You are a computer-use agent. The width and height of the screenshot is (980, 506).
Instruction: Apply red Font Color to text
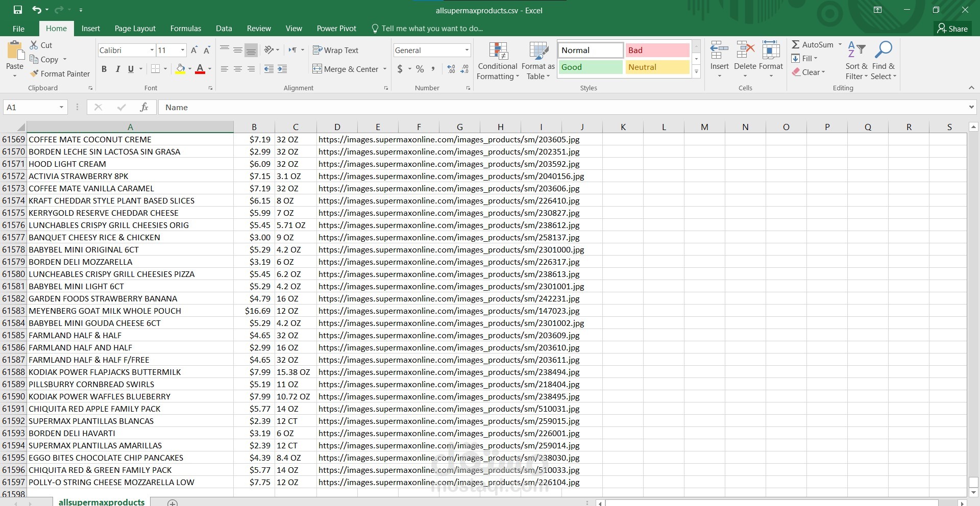(200, 69)
